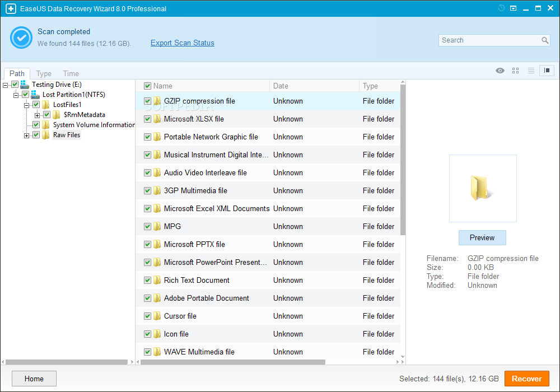The height and width of the screenshot is (392, 560).
Task: Click the Microsoft XLSX file folder icon
Action: pos(157,119)
